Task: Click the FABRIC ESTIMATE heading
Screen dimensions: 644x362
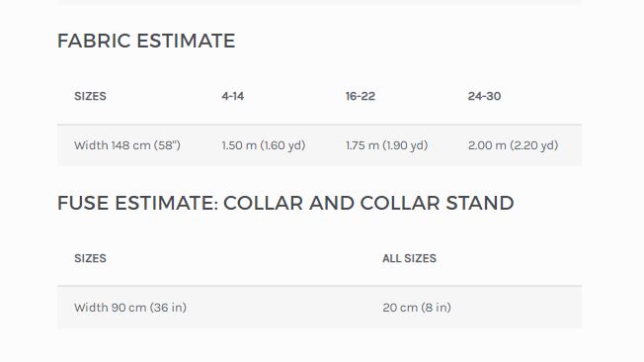Action: point(146,41)
